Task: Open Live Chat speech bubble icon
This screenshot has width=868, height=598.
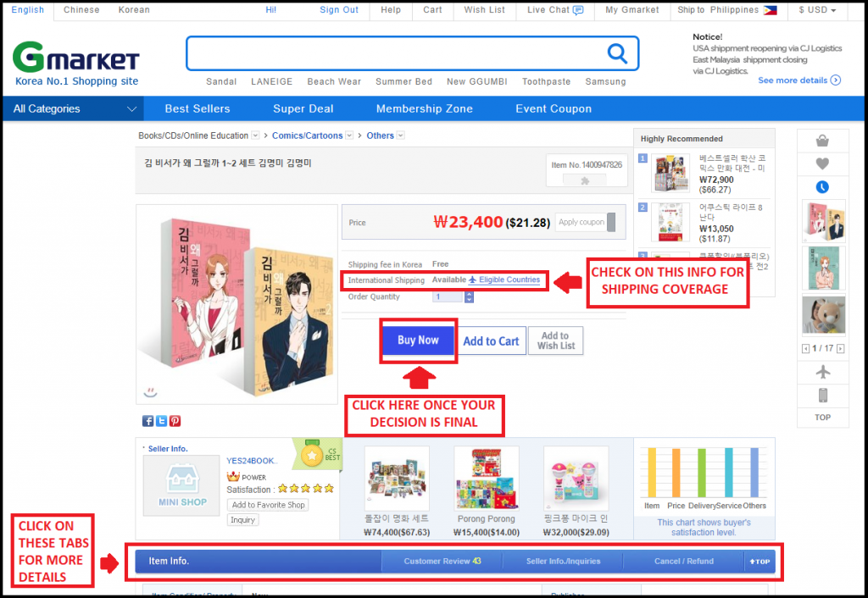Action: pos(578,10)
